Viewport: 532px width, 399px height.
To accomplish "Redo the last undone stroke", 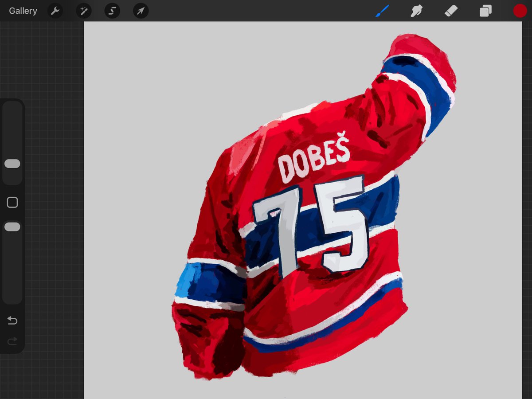I will click(x=12, y=340).
